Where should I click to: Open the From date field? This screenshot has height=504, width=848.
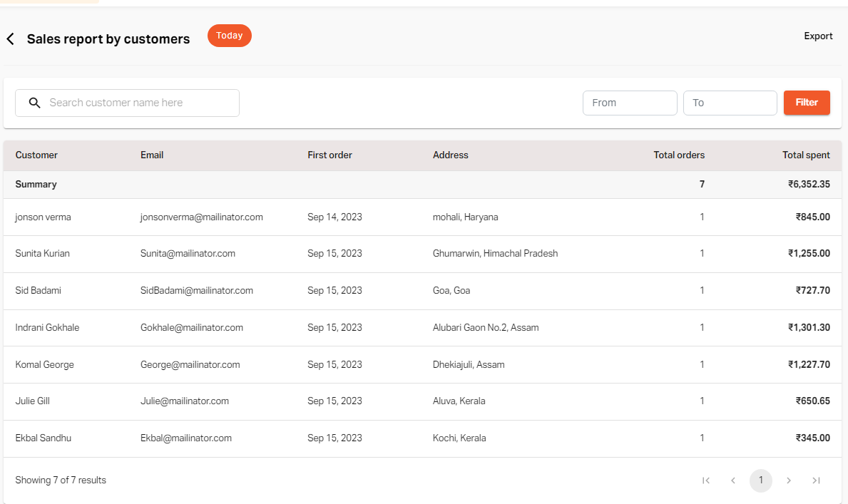[630, 103]
